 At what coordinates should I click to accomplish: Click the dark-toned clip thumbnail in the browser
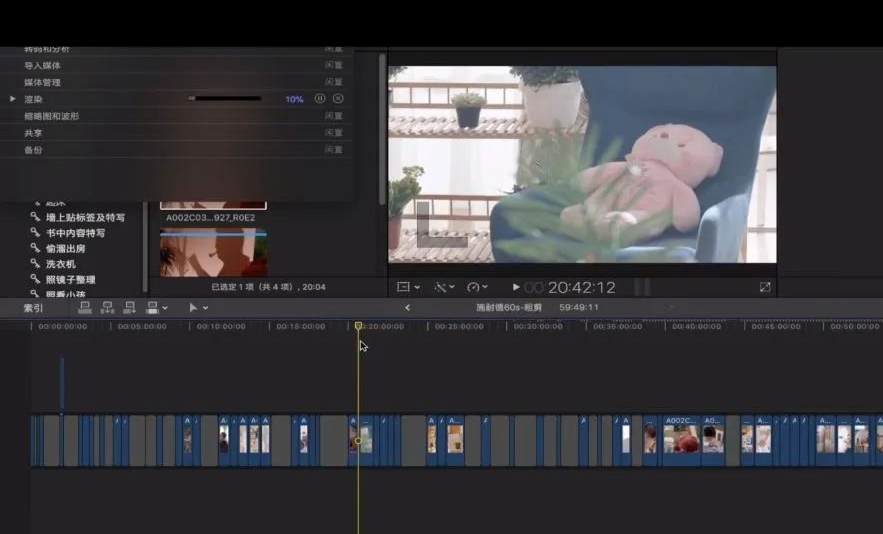pyautogui.click(x=213, y=254)
